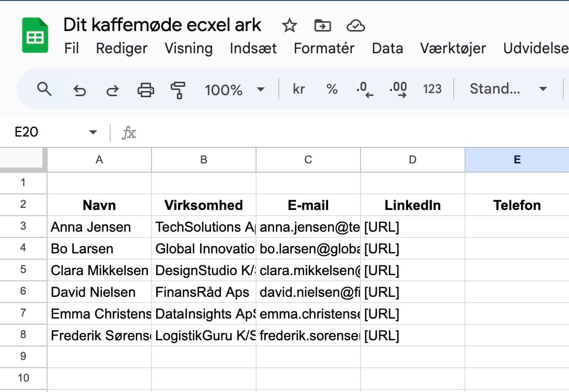Print the spreadsheet with printer icon
Screen dimensions: 569x392
point(145,90)
